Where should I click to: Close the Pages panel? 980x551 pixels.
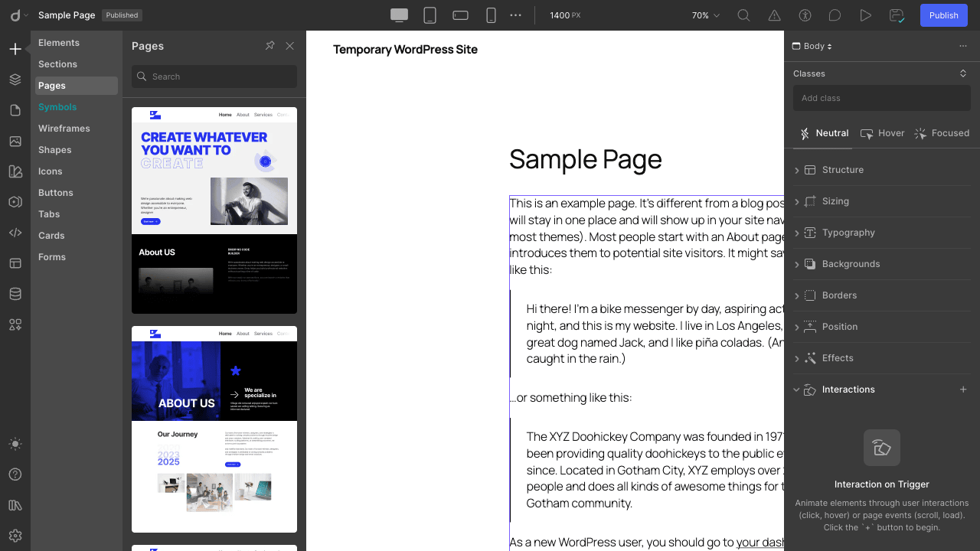click(x=289, y=46)
